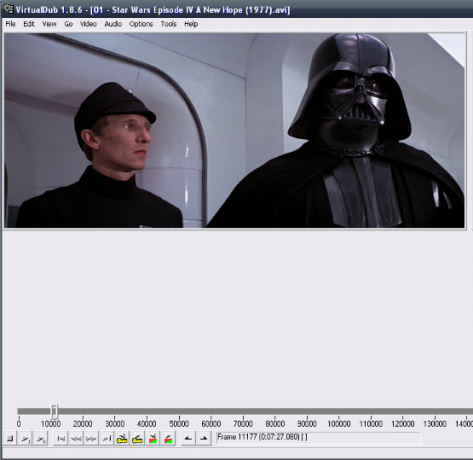Open the Video menu

[x=88, y=24]
